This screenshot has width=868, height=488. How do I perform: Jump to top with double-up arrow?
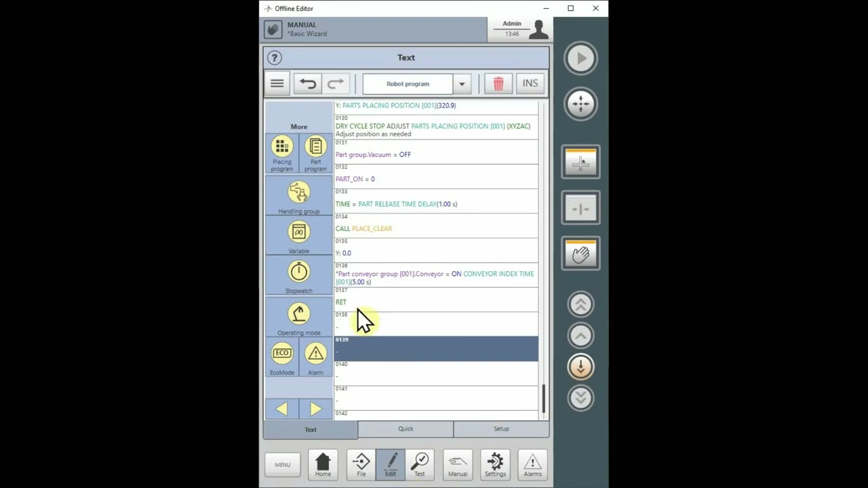click(x=580, y=305)
